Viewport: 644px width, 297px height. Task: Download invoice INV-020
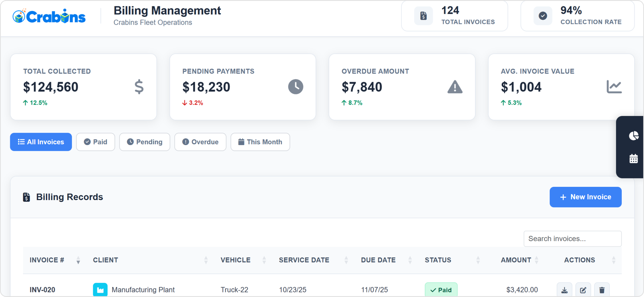(564, 290)
